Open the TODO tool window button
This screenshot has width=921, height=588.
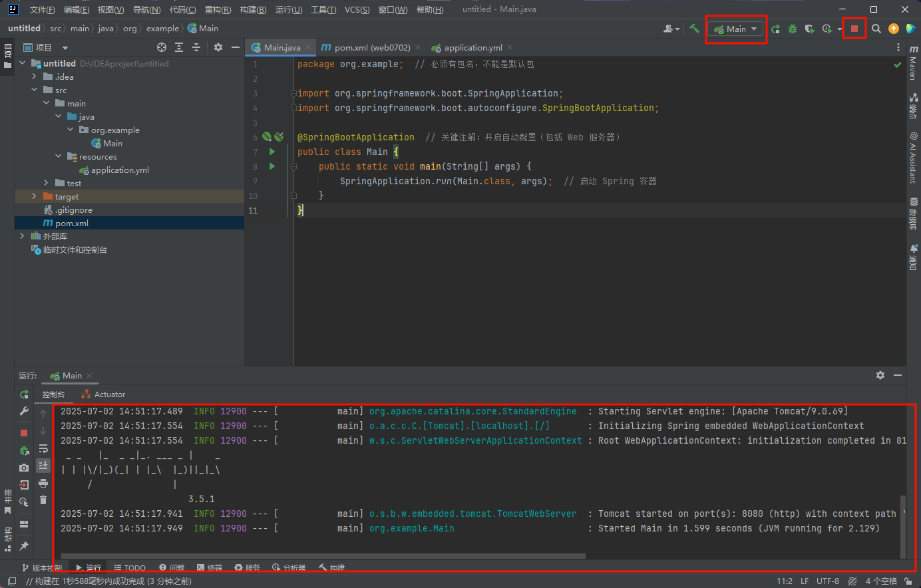click(x=130, y=567)
